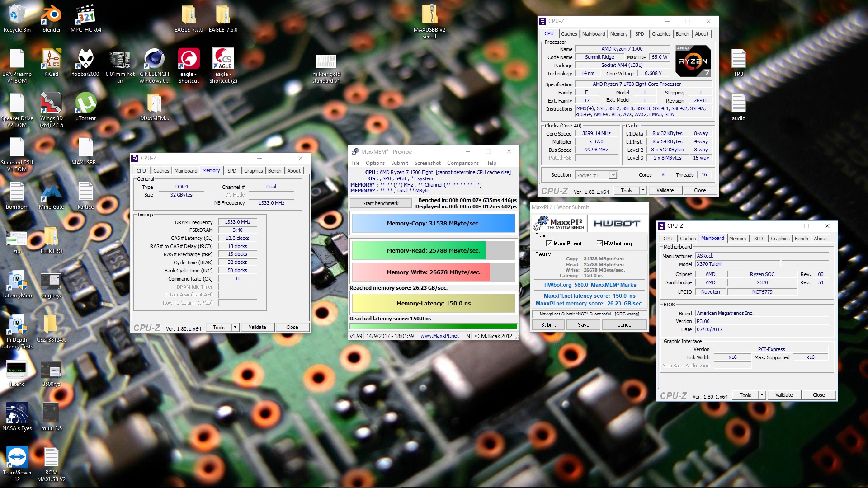Open the Screenshot menu in MaxxMEM

427,163
